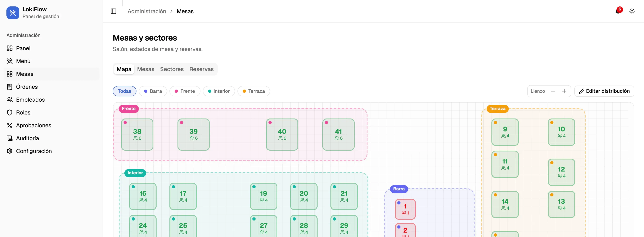644x237 pixels.
Task: Open the notifications bell
Action: pyautogui.click(x=618, y=11)
